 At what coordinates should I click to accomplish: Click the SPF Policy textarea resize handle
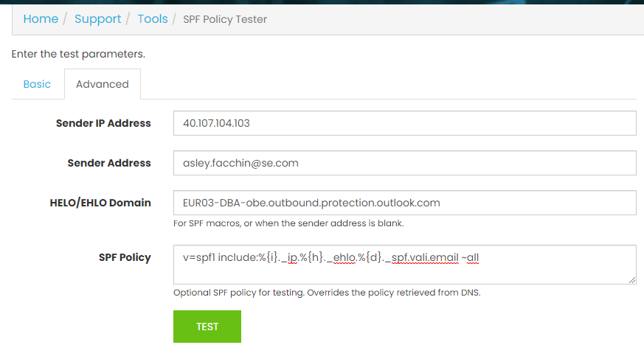click(x=631, y=279)
